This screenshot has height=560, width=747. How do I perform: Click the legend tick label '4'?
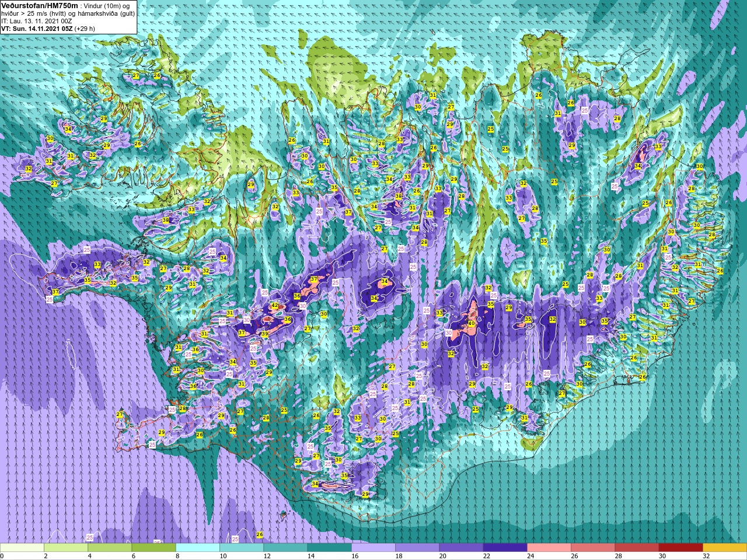pyautogui.click(x=89, y=556)
